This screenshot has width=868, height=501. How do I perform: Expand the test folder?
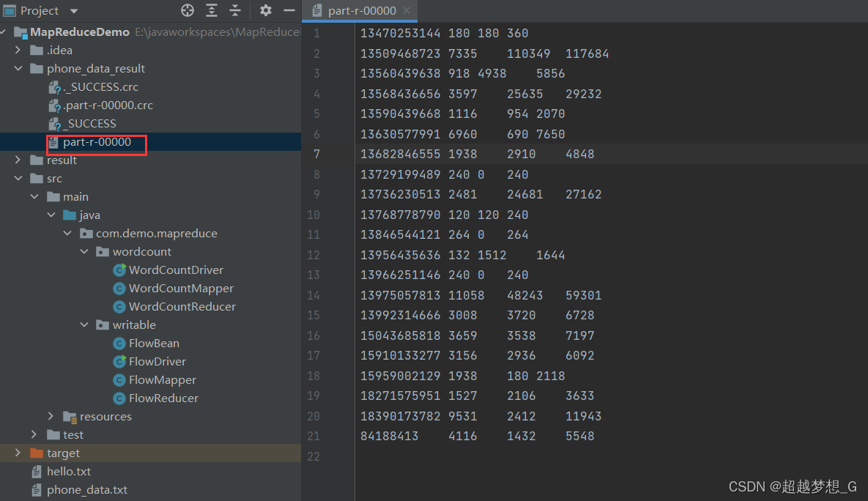pos(34,434)
